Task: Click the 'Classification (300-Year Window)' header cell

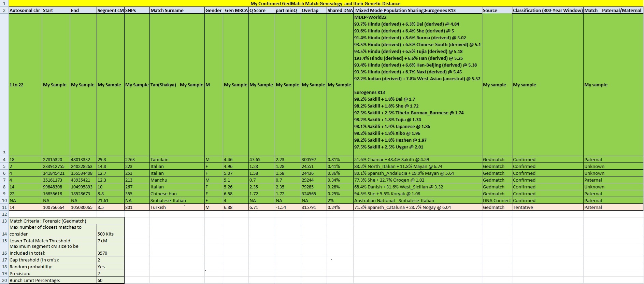Action: pos(548,10)
